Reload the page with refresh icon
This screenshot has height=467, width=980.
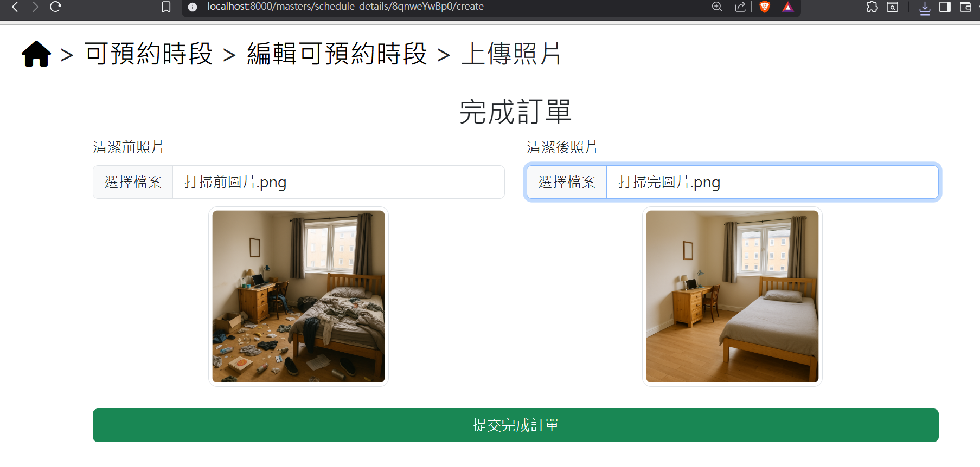(55, 7)
